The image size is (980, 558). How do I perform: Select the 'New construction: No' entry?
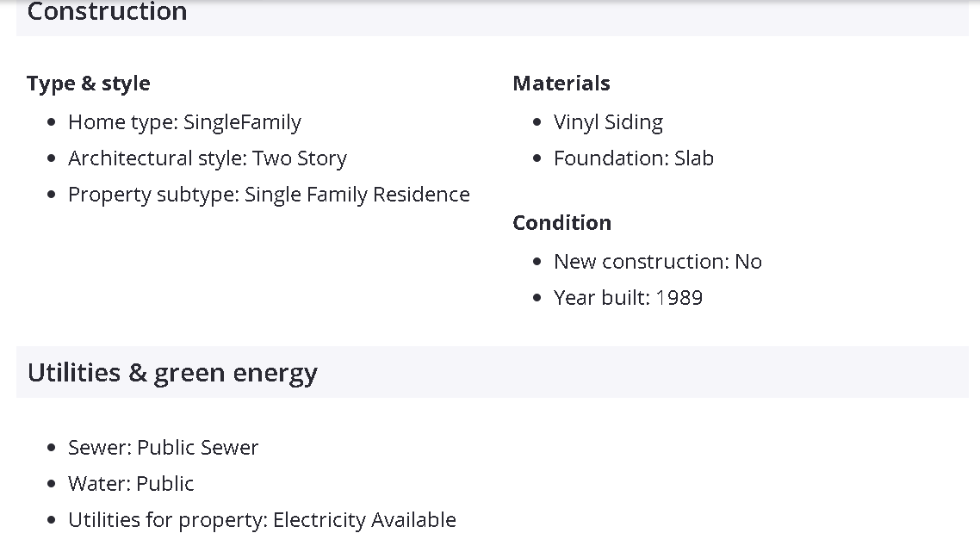pyautogui.click(x=657, y=262)
